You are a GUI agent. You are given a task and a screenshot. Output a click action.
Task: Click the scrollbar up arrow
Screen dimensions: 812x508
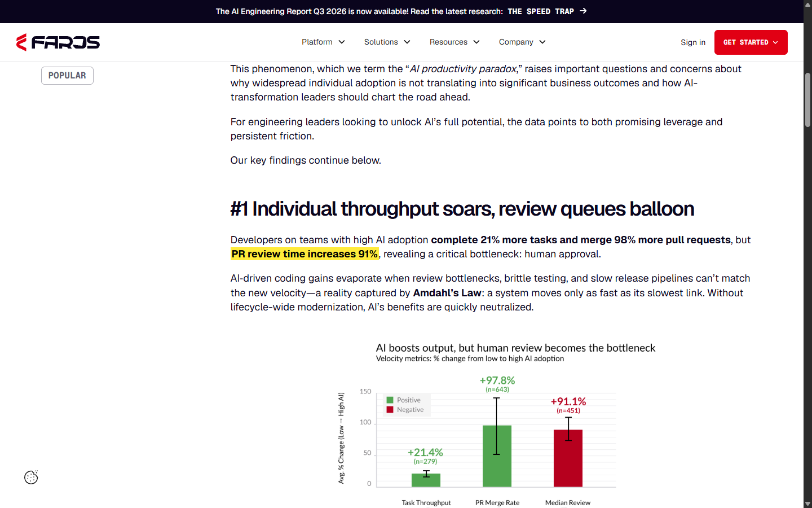click(807, 4)
